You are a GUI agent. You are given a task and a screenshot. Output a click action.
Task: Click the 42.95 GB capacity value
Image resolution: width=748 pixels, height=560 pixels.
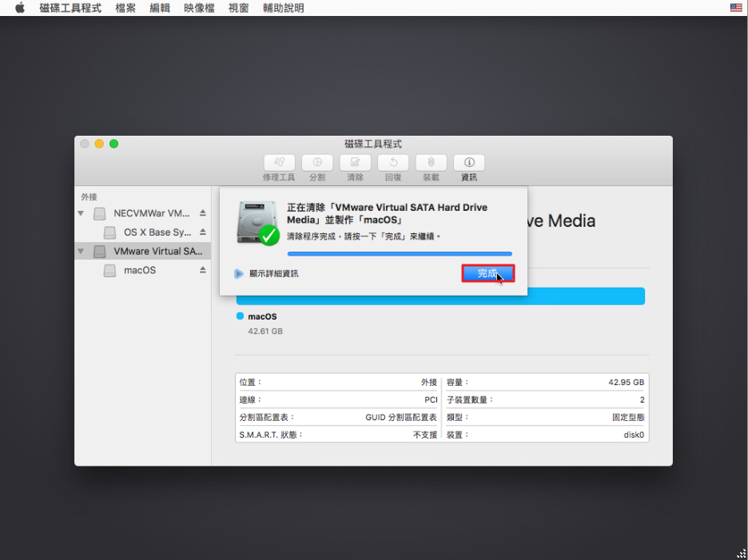tap(627, 382)
